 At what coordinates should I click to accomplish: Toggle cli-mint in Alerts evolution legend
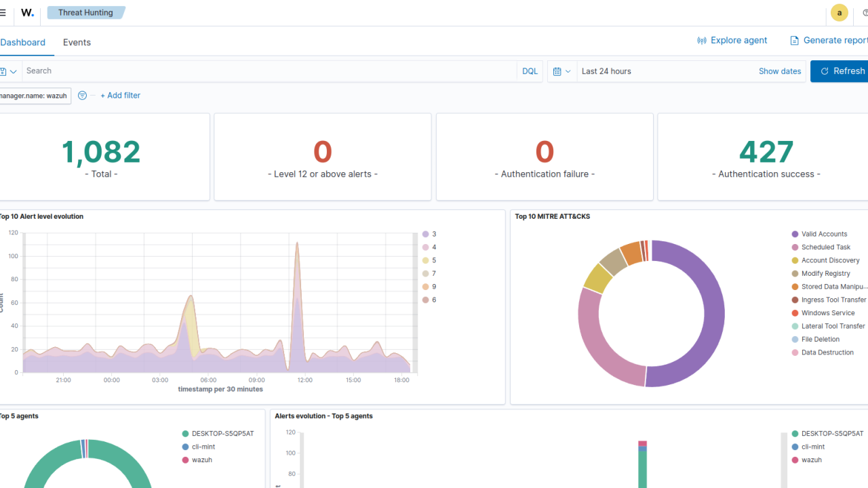pos(808,447)
